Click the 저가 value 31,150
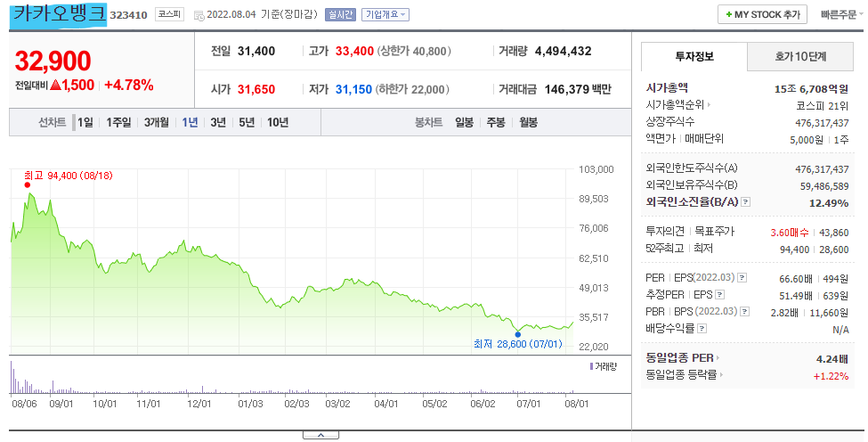Screen dimensions: 868x442 pos(353,89)
